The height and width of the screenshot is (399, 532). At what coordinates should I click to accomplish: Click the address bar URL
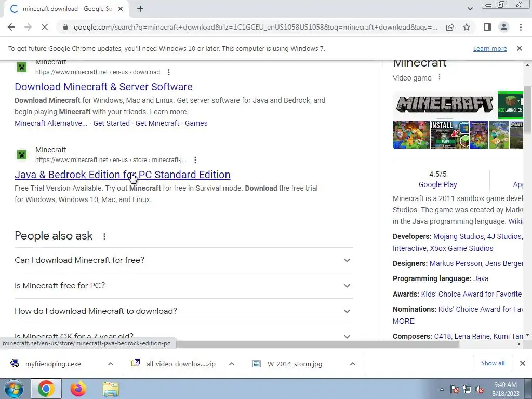click(255, 27)
